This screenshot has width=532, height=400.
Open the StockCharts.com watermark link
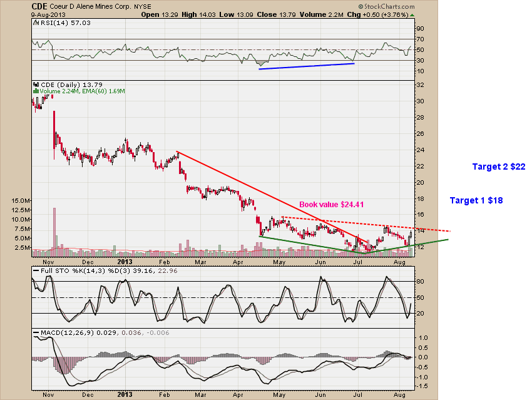[x=386, y=6]
